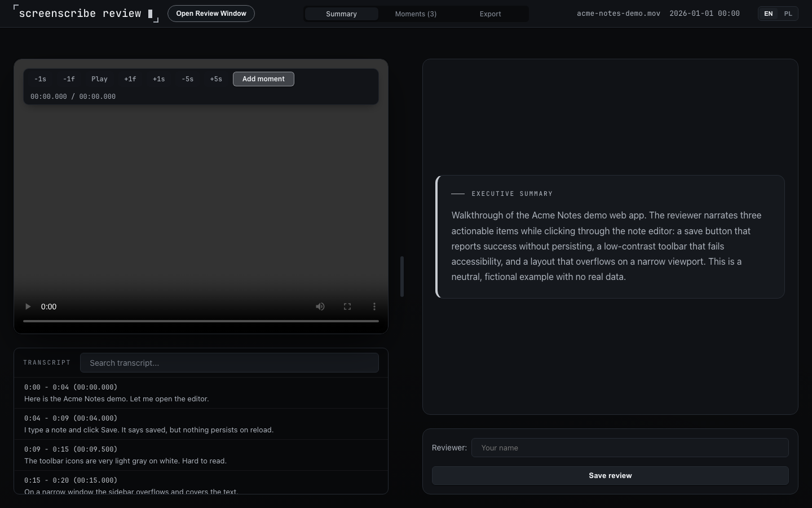
Task: Click the file name acme-notes-demo.mov
Action: 619,14
